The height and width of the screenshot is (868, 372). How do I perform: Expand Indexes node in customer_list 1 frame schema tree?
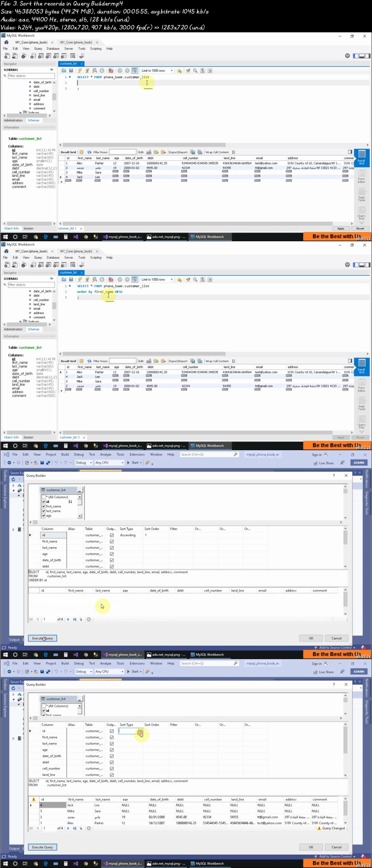(x=21, y=113)
